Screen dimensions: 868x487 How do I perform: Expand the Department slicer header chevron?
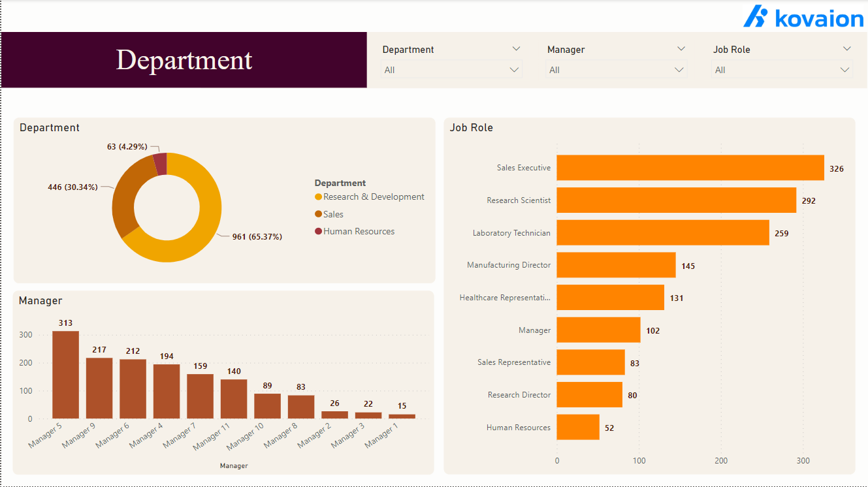(x=517, y=48)
